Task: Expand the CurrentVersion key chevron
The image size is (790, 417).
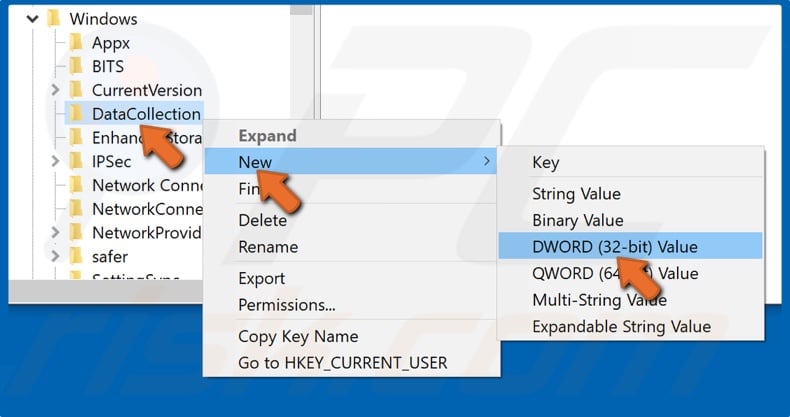Action: pos(55,90)
